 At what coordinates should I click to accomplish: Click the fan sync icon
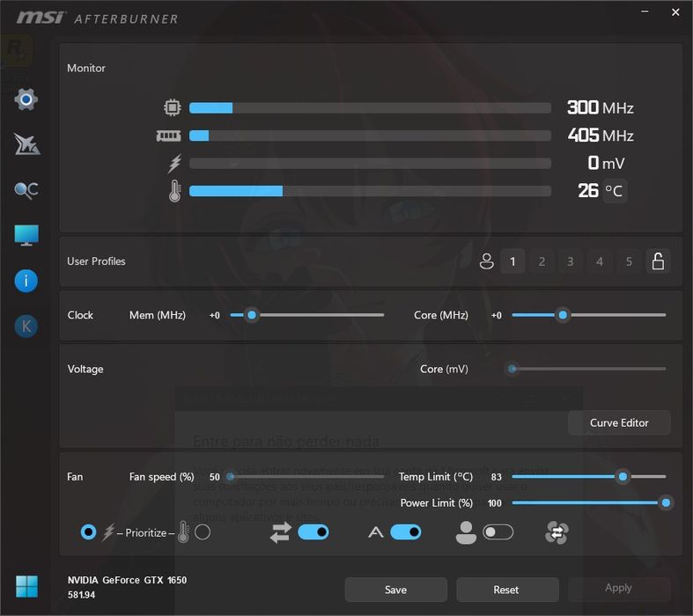pyautogui.click(x=557, y=532)
